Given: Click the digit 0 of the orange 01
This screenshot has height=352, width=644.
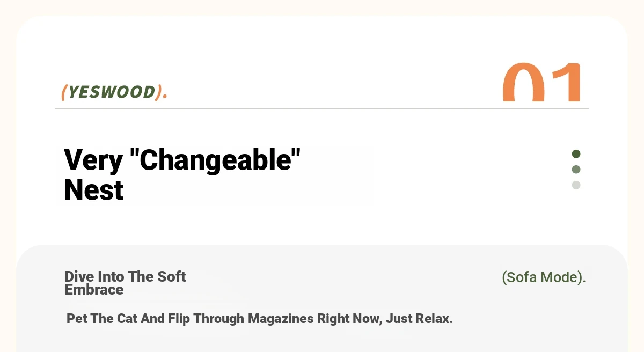Looking at the screenshot, I should 522,82.
